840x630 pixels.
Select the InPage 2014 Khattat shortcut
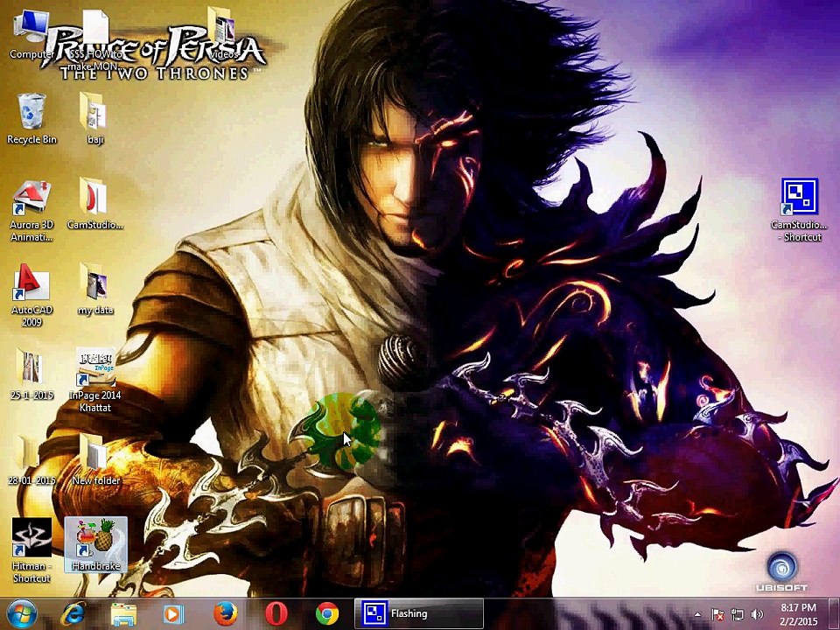[95, 380]
